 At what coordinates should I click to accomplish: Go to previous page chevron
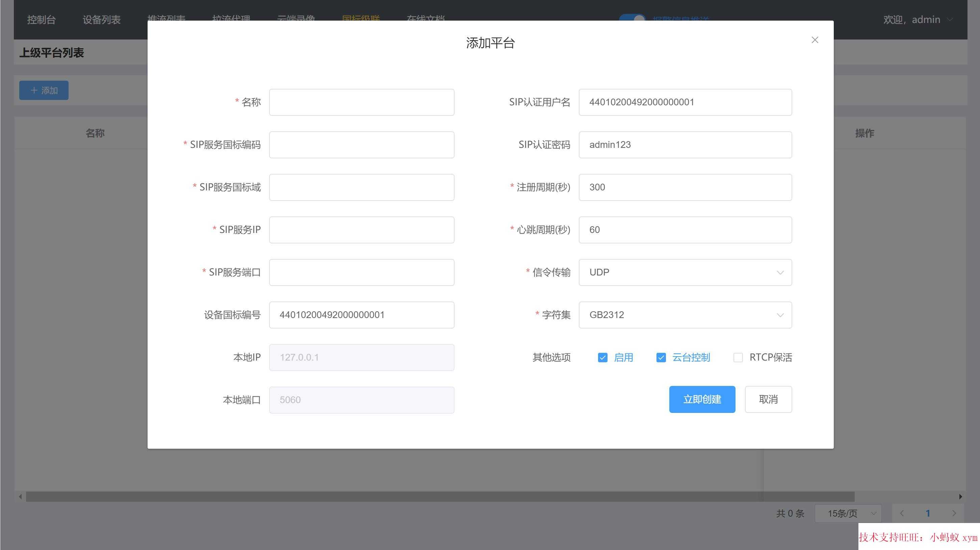(902, 513)
